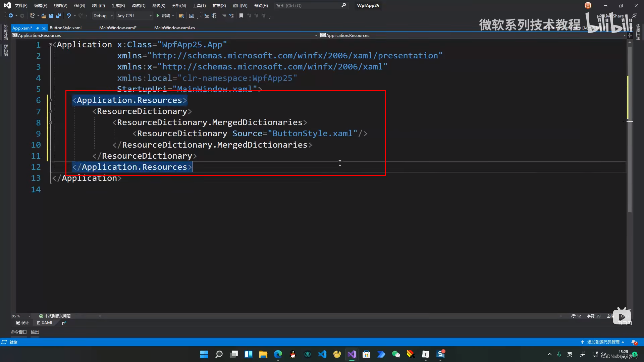
Task: Open Windows taskbar search
Action: [219, 354]
